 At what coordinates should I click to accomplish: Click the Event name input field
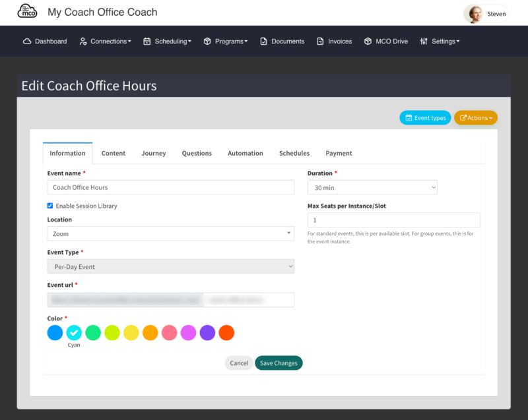[171, 187]
